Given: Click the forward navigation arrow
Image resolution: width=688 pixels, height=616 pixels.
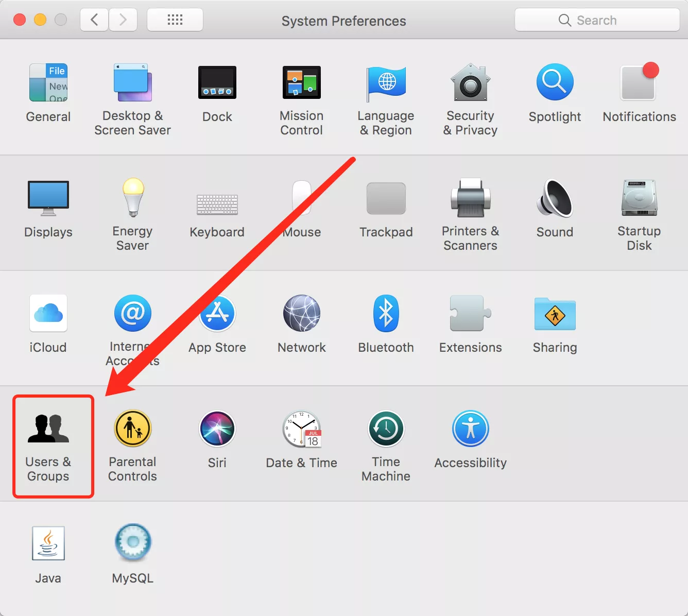Looking at the screenshot, I should tap(123, 20).
